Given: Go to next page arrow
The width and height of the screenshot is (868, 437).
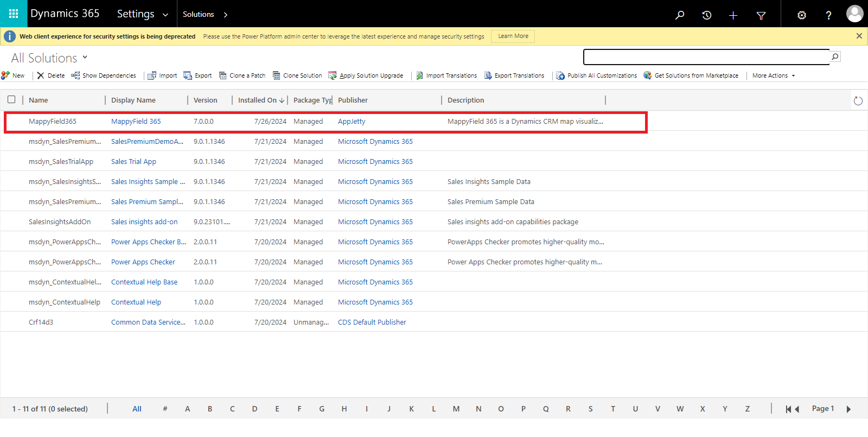Looking at the screenshot, I should [x=849, y=409].
